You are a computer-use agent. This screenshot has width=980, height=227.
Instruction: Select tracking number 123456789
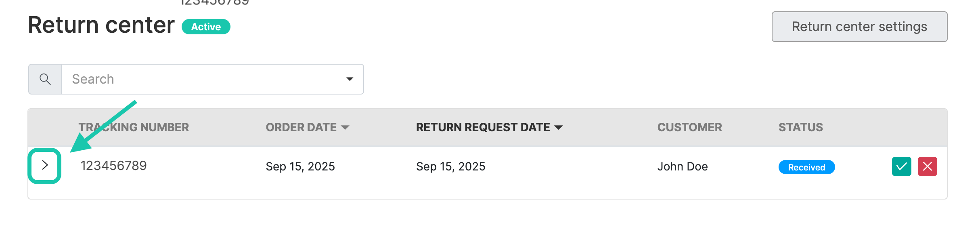click(x=114, y=166)
